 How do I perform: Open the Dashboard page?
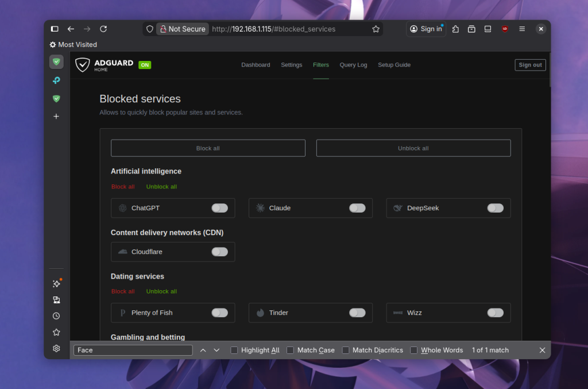[x=256, y=65]
